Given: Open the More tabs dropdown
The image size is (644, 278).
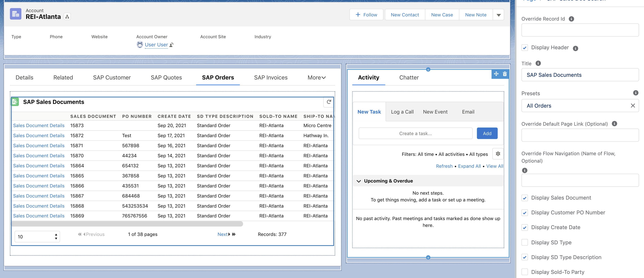Looking at the screenshot, I should (x=316, y=78).
